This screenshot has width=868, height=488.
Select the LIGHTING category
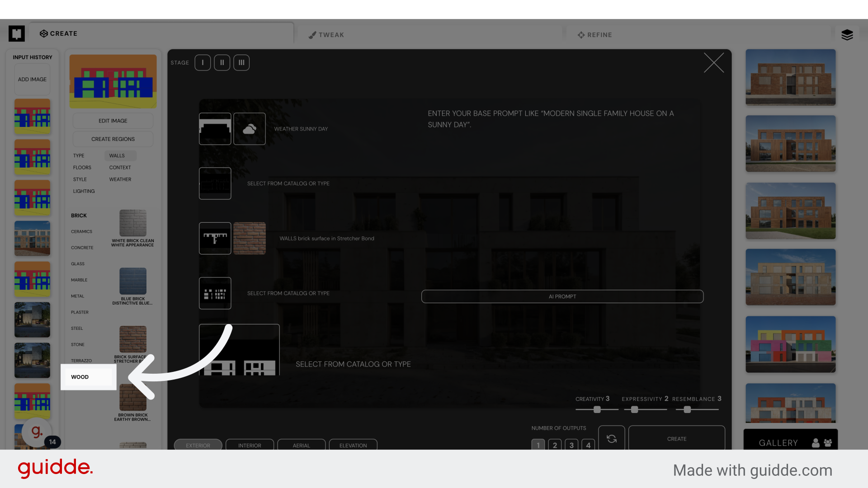tap(84, 191)
